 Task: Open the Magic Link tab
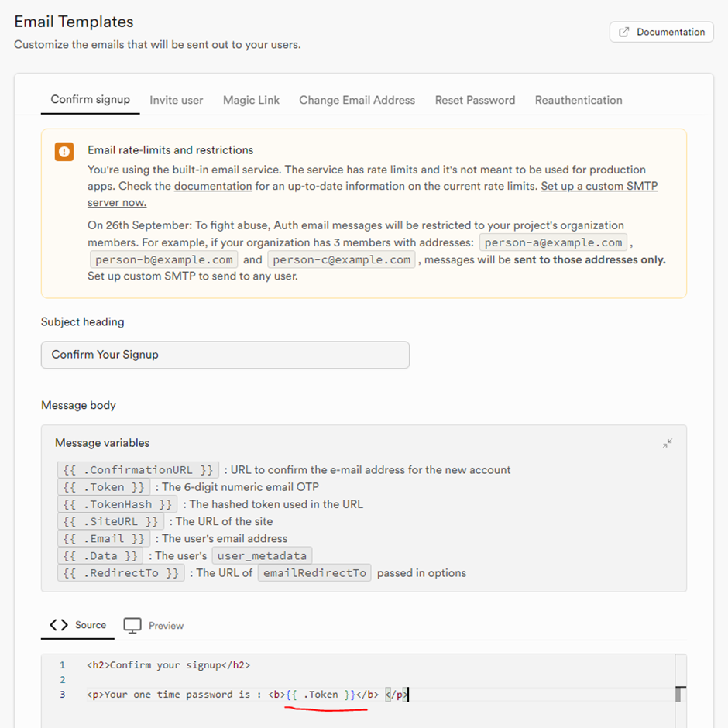251,100
